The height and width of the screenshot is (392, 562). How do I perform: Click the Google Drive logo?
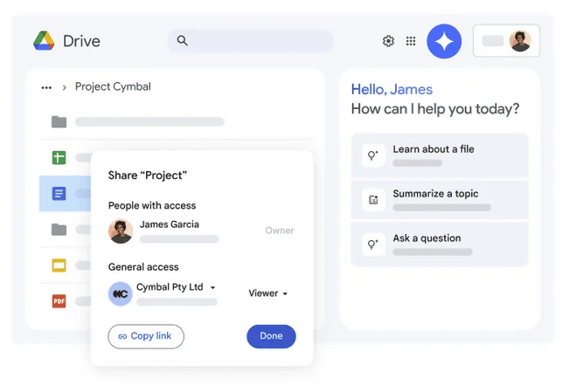click(x=44, y=41)
